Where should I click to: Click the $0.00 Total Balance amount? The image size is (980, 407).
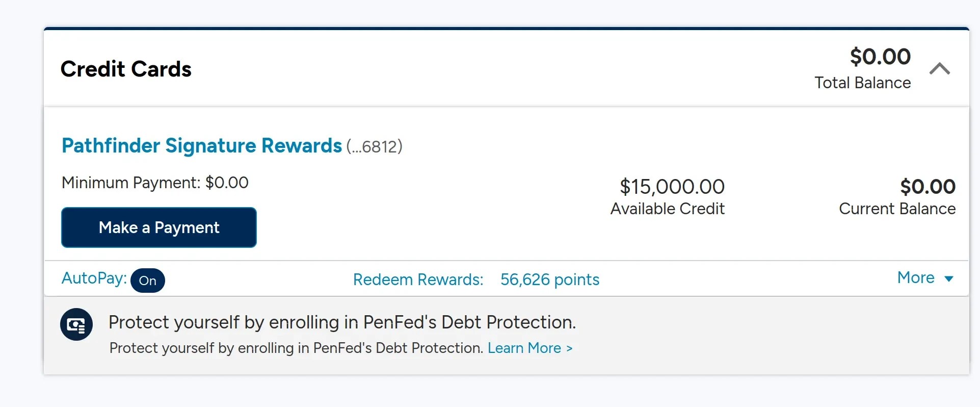tap(880, 57)
